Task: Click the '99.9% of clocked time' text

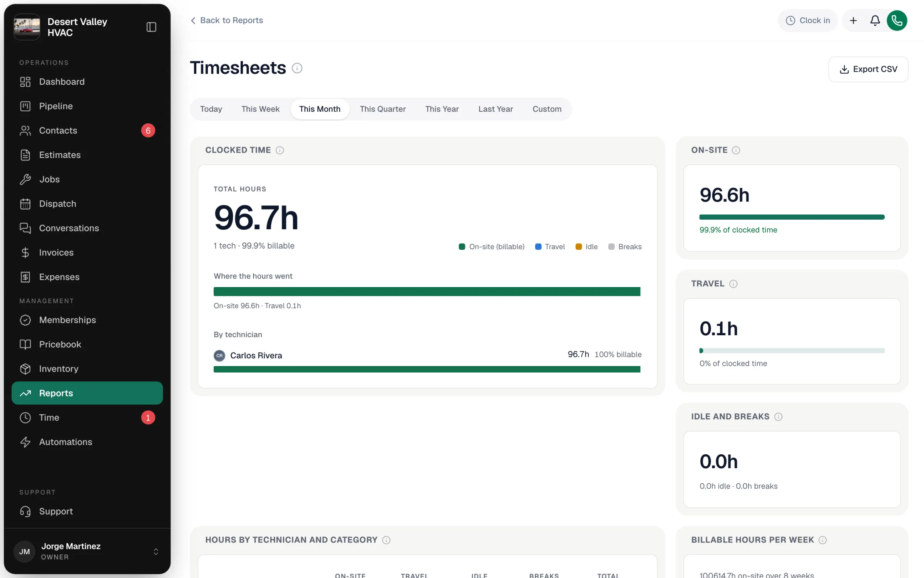Action: 738,230
